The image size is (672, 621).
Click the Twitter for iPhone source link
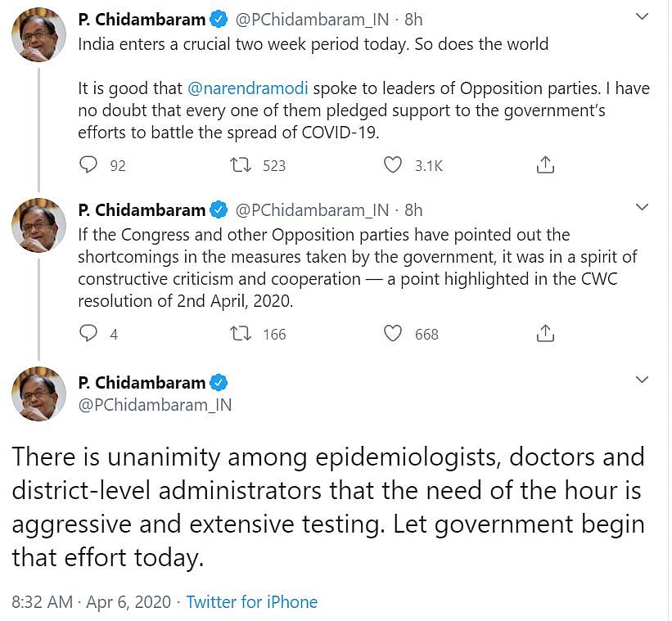(251, 602)
